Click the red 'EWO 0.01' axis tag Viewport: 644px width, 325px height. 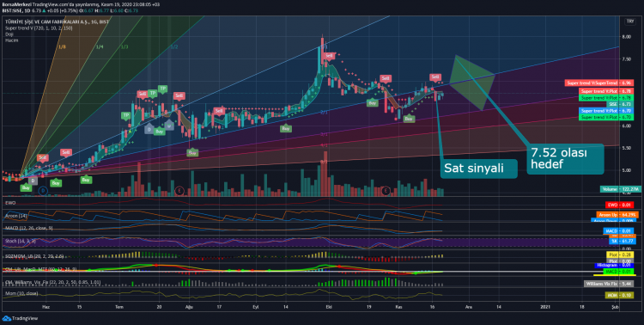click(x=619, y=205)
